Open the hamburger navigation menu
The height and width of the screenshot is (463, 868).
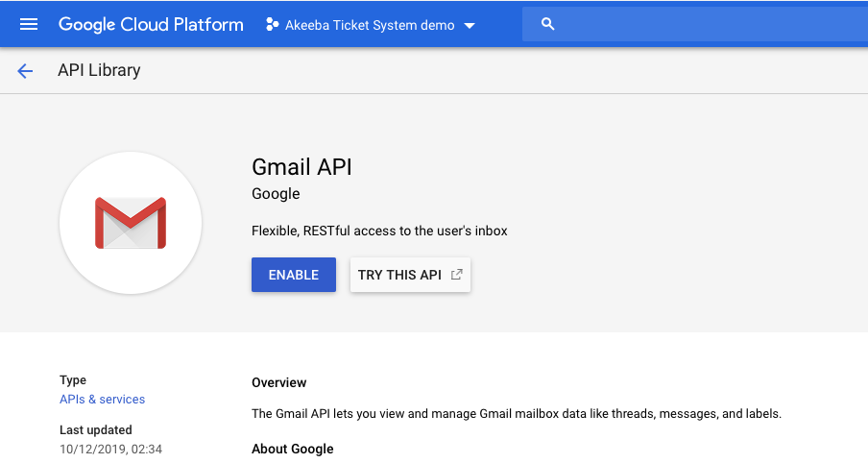click(x=29, y=24)
